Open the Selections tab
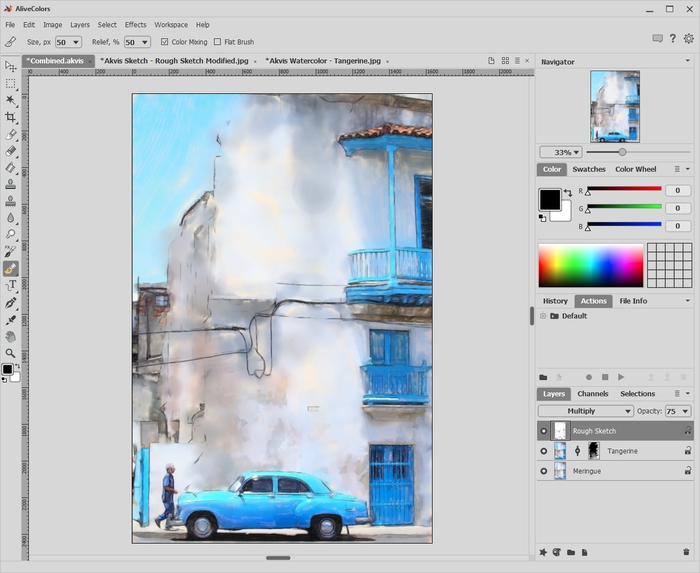Screen dimensions: 700x573 coord(638,394)
